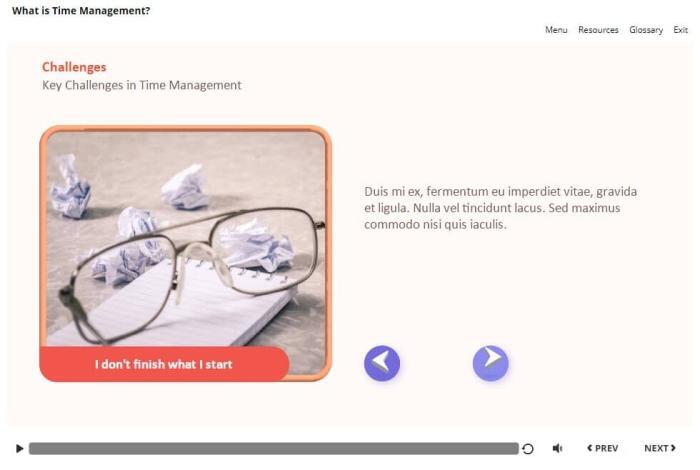Go to previous slide with PREV
Screen dimensions: 700x470
(602, 449)
